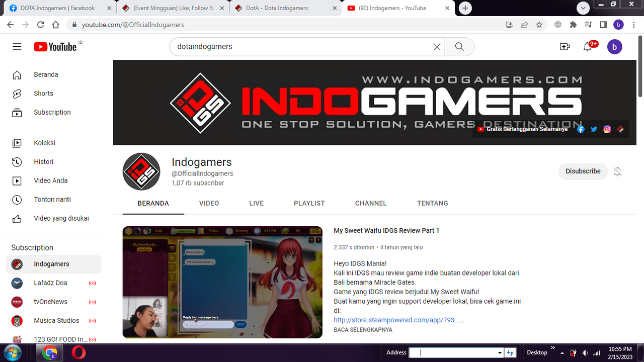Click the share page icon
Viewport: 644px width, 362px height.
click(x=524, y=25)
